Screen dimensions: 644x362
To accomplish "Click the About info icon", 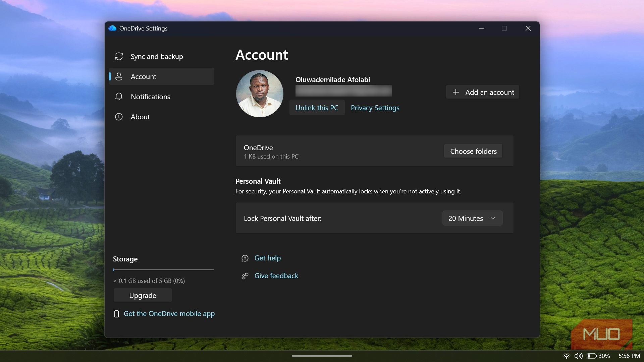I will point(119,117).
